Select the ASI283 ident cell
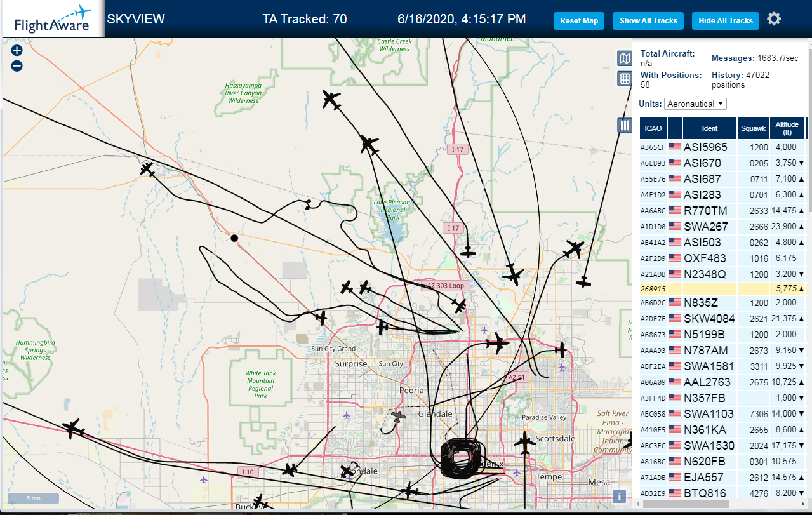 710,195
